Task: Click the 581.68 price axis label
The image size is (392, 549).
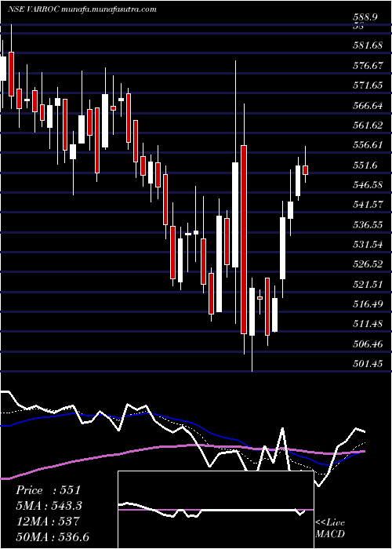Action: click(x=368, y=45)
